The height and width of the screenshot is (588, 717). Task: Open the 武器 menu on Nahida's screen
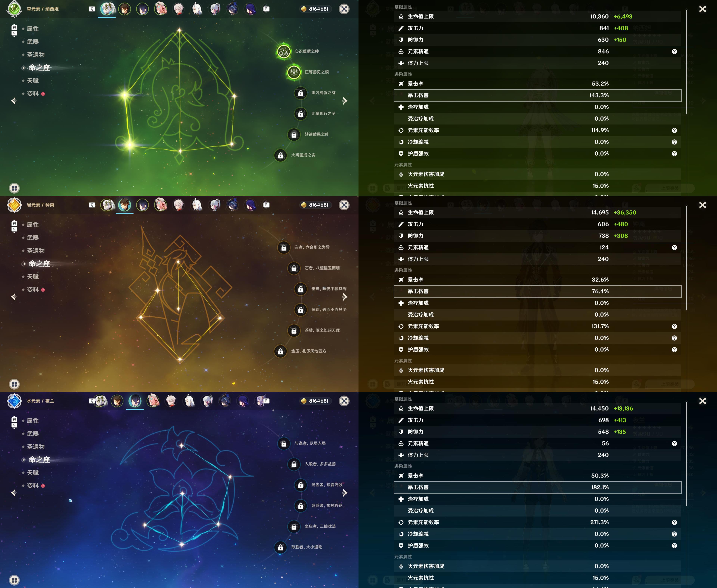point(32,42)
